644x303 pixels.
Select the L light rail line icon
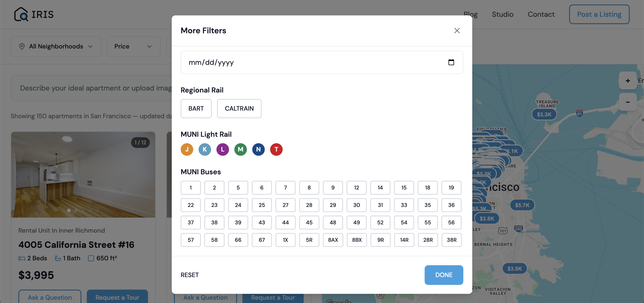click(222, 149)
